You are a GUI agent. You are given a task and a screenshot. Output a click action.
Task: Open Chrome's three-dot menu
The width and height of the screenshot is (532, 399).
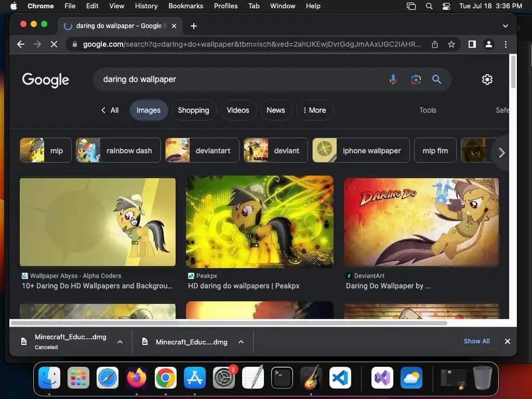(x=506, y=44)
